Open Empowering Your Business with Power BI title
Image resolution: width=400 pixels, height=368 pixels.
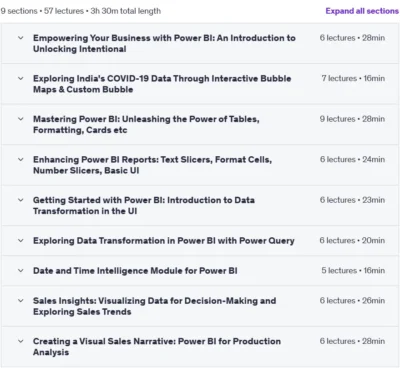click(x=164, y=43)
